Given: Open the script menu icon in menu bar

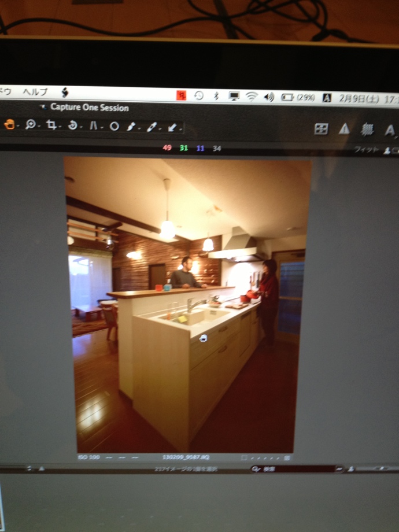Looking at the screenshot, I should [x=64, y=93].
